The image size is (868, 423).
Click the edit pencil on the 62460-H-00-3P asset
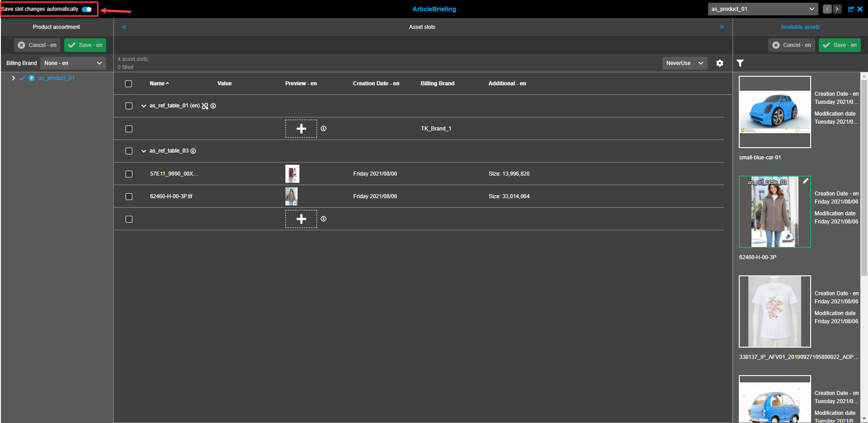tap(806, 181)
